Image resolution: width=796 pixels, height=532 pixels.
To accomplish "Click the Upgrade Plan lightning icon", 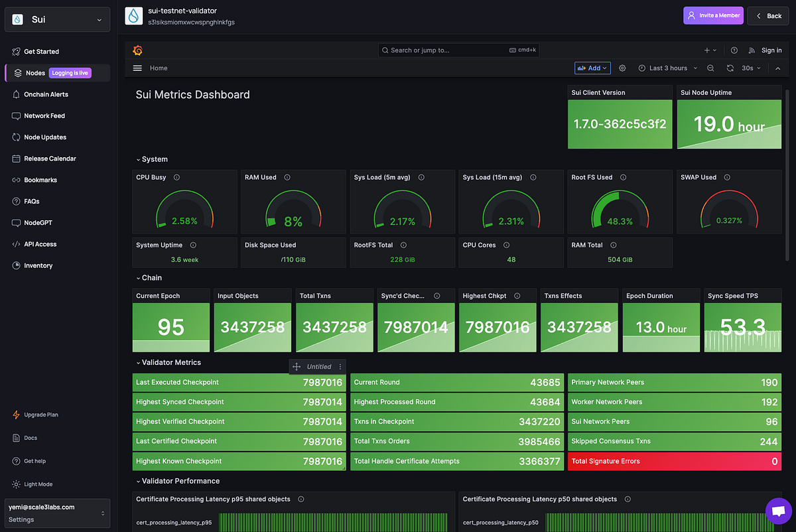I will point(16,414).
